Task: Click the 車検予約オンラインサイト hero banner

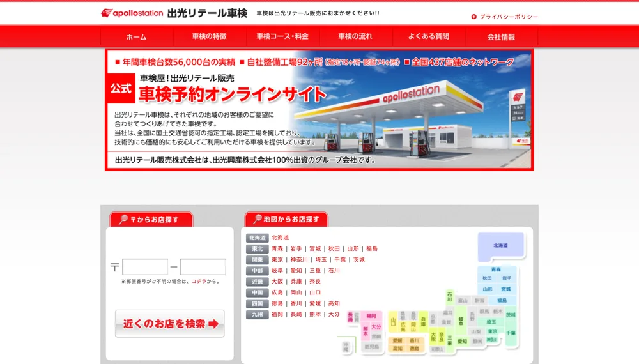Action: click(x=319, y=110)
